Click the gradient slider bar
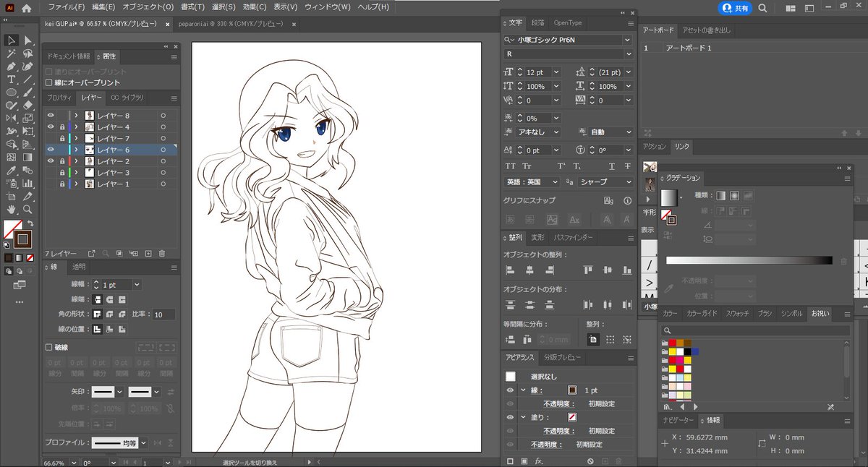The height and width of the screenshot is (467, 868). click(749, 260)
